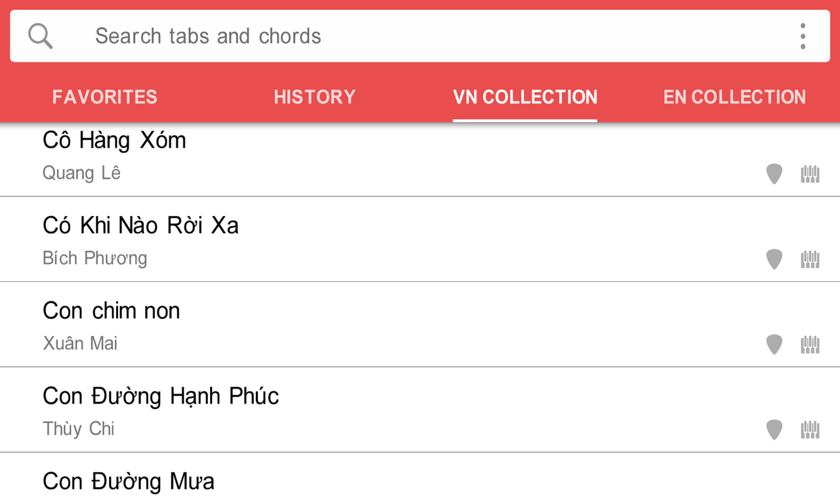Click the search magnifier icon

(40, 36)
